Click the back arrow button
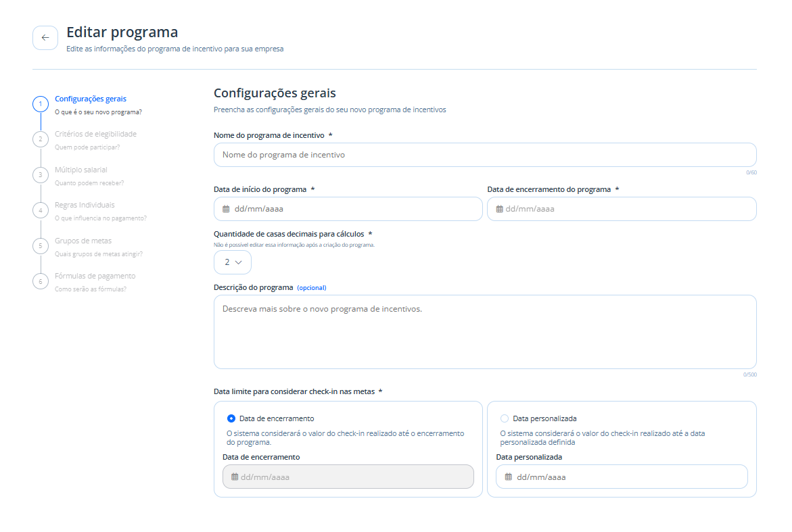 (x=45, y=38)
